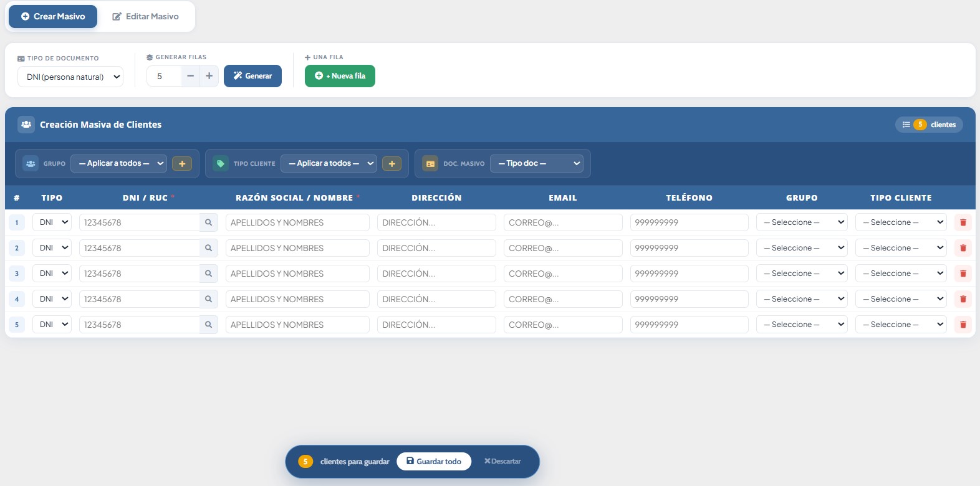980x486 pixels.
Task: Click the plus button next to Tipo Cliente apply-all
Action: (392, 164)
